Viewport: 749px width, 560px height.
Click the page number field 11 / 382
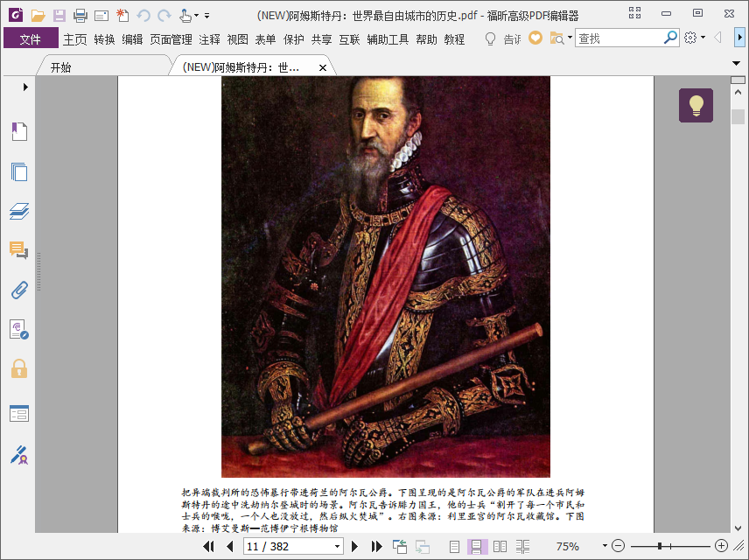coord(288,546)
